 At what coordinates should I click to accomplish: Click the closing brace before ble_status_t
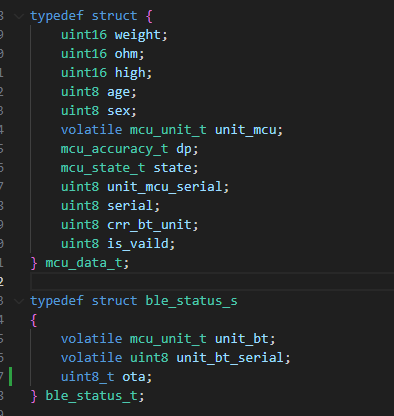[x=34, y=396]
